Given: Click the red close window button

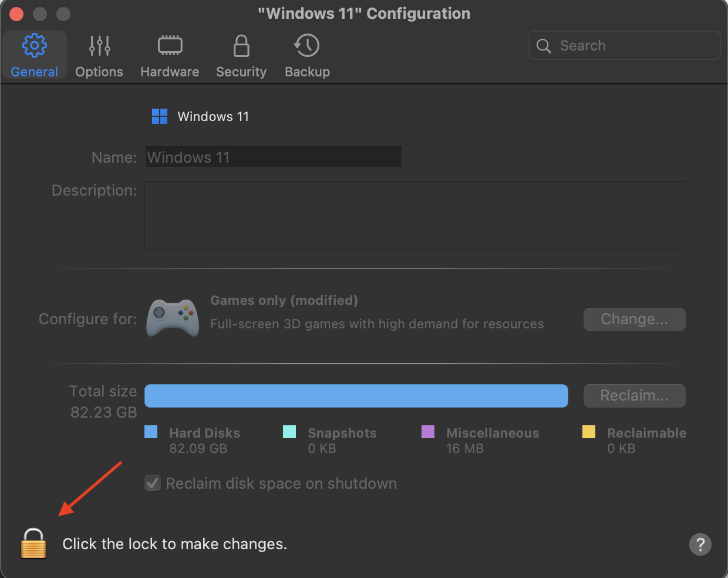Looking at the screenshot, I should pos(16,14).
